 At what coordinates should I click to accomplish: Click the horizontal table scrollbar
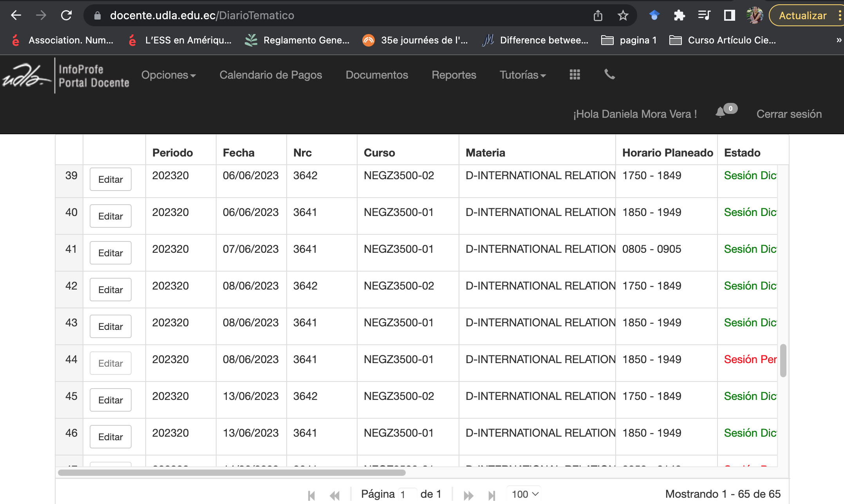point(232,473)
